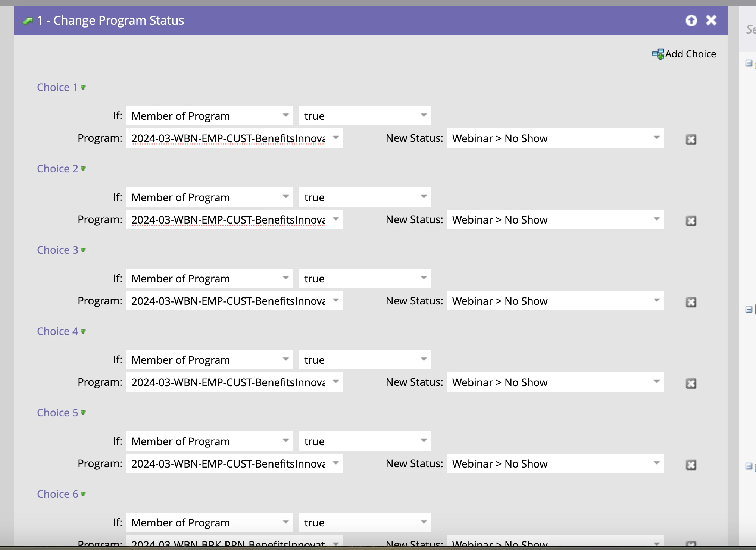Remove Choice 1 with its delete icon
Viewport: 756px width, 550px height.
(691, 140)
